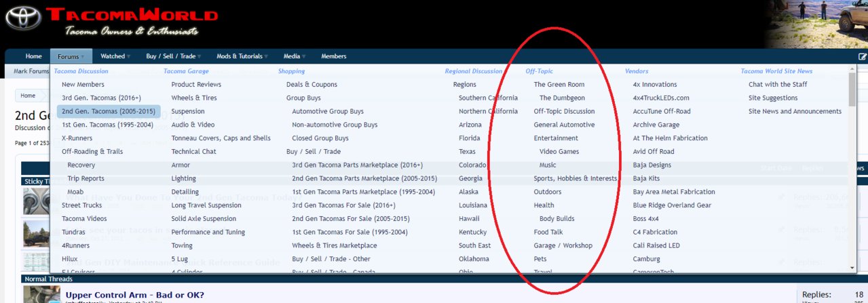
Task: Select New Members forum
Action: [83, 85]
